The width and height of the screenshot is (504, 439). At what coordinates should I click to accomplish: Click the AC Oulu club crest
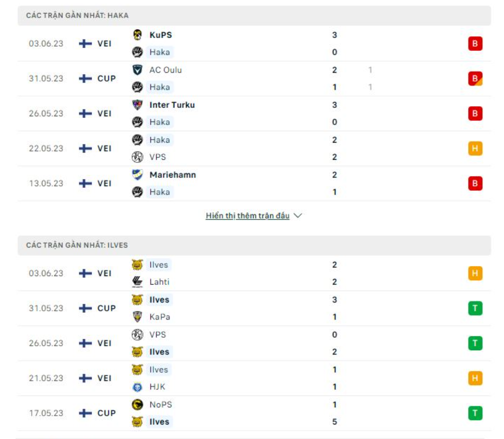pos(137,70)
